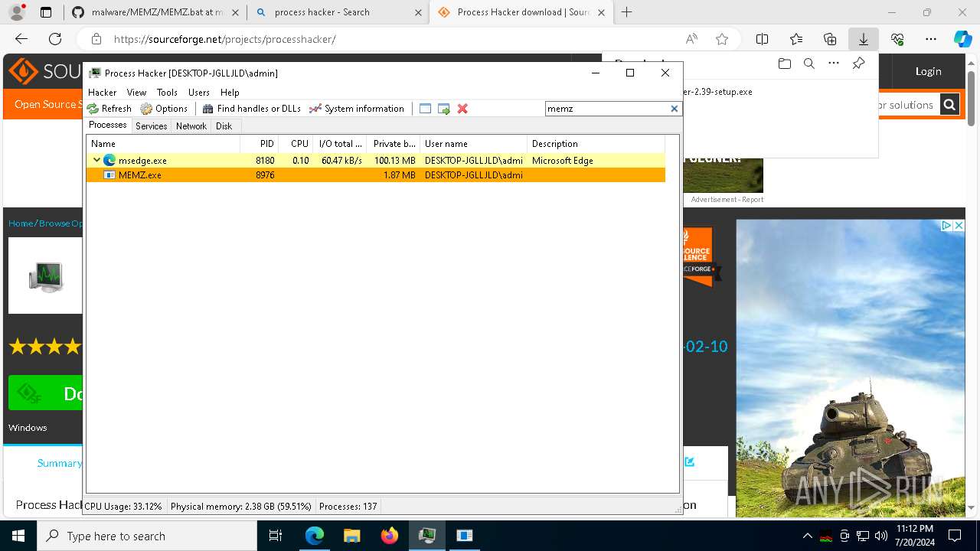The width and height of the screenshot is (980, 551).
Task: Switch to the MEMZ.bat GitHub tab
Action: (x=157, y=12)
